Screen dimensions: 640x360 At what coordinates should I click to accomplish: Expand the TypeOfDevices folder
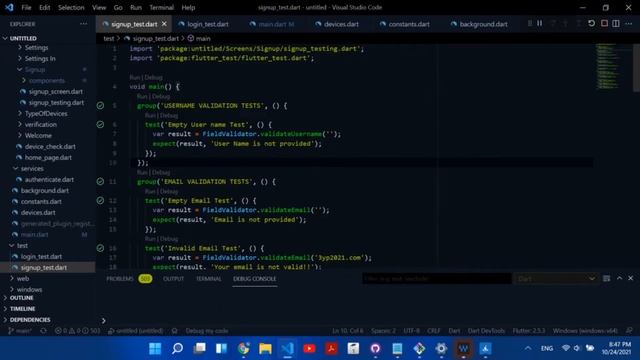[20, 113]
